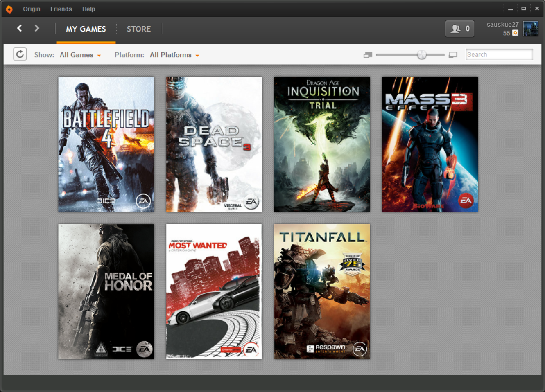Viewport: 545px width, 392px height.
Task: Switch to the MY GAMES tab
Action: coord(86,29)
